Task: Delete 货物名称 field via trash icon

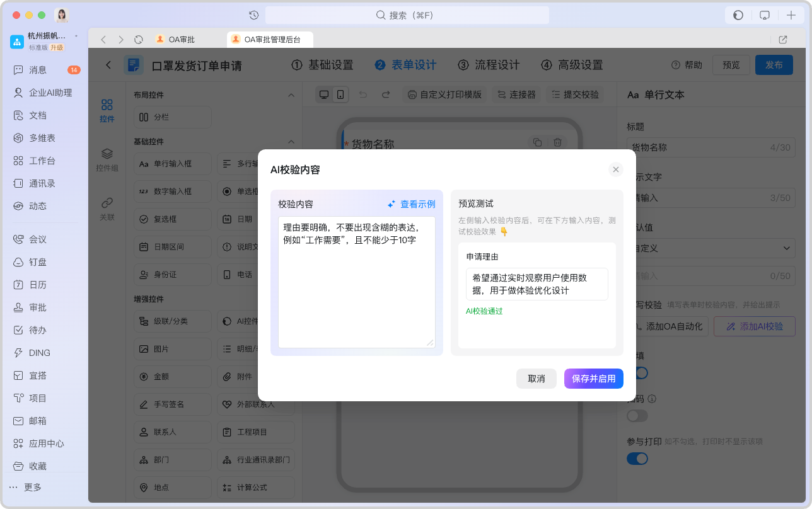Action: pos(557,143)
